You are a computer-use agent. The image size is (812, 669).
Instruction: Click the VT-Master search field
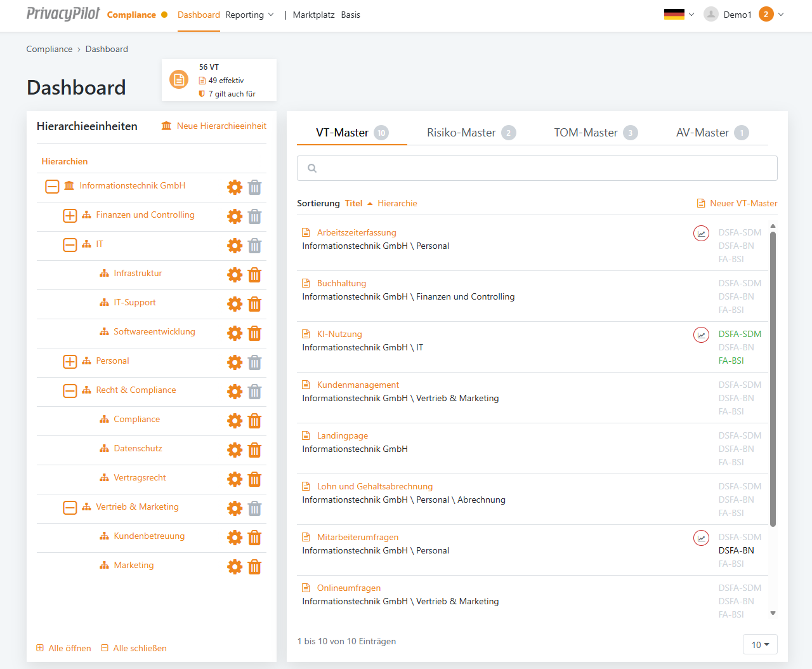537,168
